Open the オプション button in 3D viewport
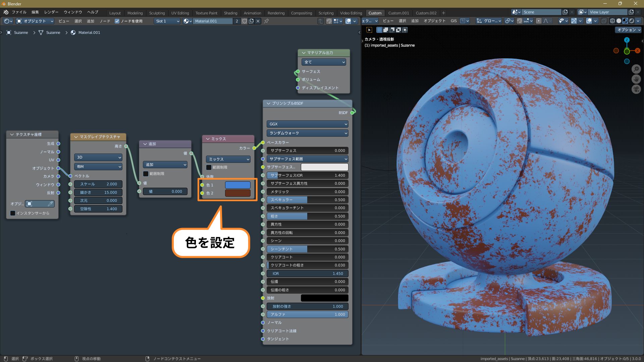 [629, 30]
